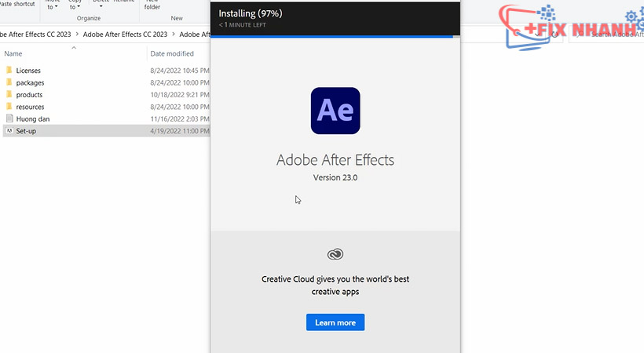
Task: Select the resources folder name
Action: pyautogui.click(x=30, y=107)
